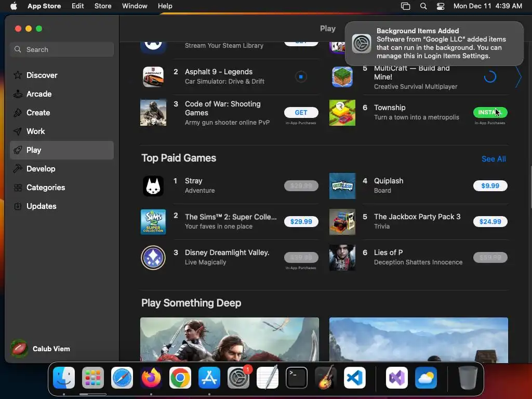Open the Window menu
Screen dimensions: 532x399
(x=135, y=6)
